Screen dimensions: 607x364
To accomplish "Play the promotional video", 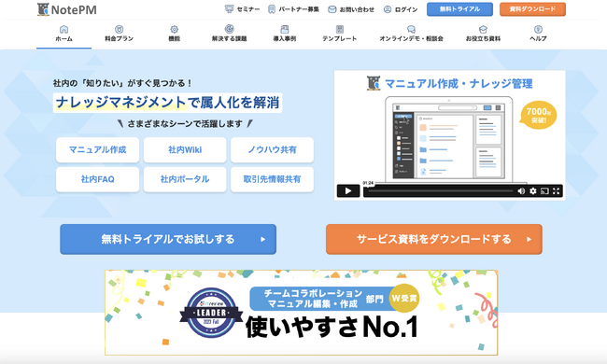I will (x=348, y=190).
